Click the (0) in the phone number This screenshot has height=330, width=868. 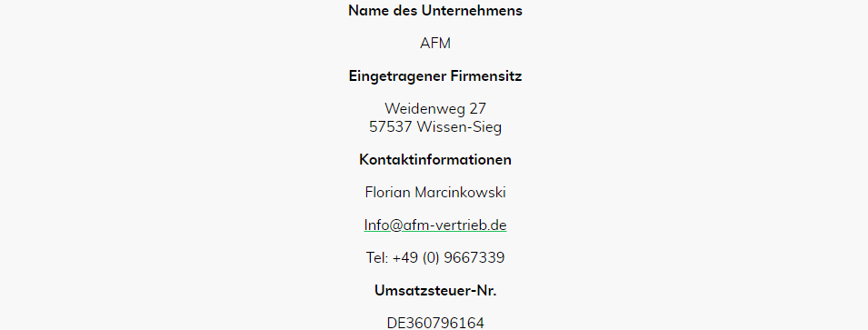[431, 258]
